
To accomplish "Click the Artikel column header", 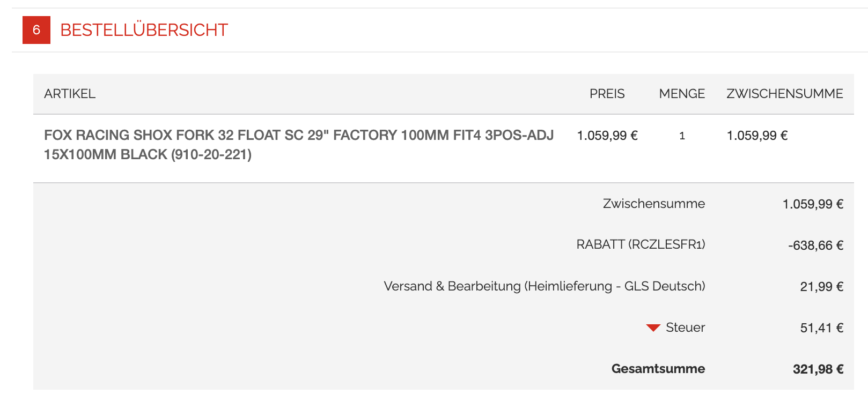I will coord(70,94).
